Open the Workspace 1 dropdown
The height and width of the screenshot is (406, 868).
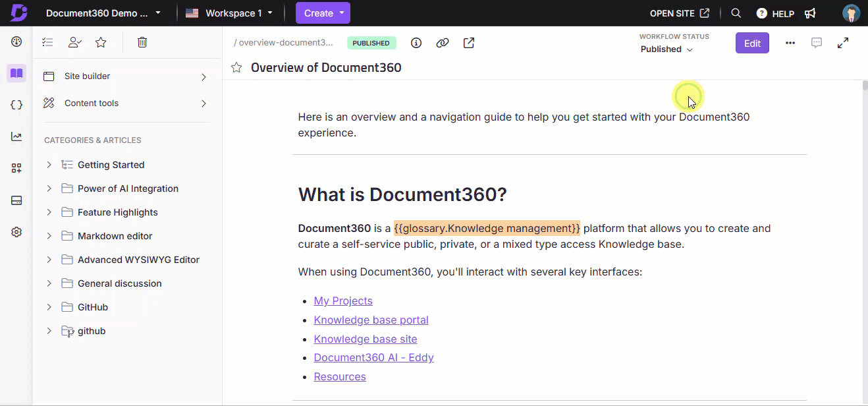coord(230,13)
